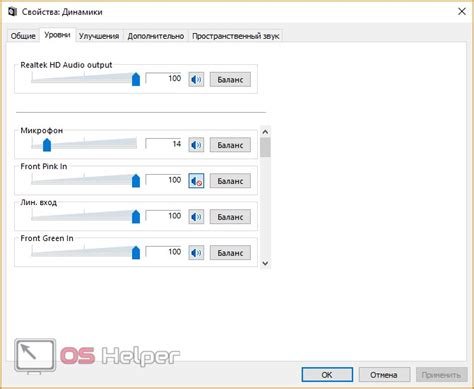Unmute the Front Pink In speaker icon
The width and height of the screenshot is (474, 389).
(x=196, y=181)
